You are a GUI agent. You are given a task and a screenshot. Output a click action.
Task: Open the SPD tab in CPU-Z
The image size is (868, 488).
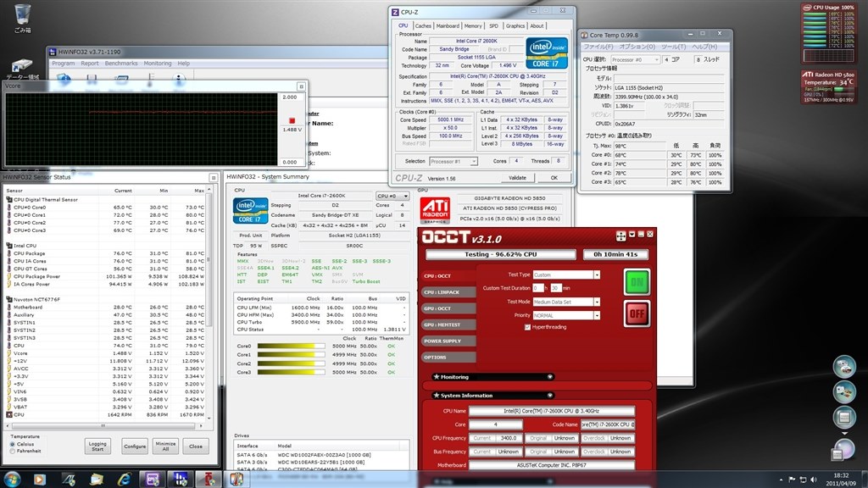[x=493, y=26]
